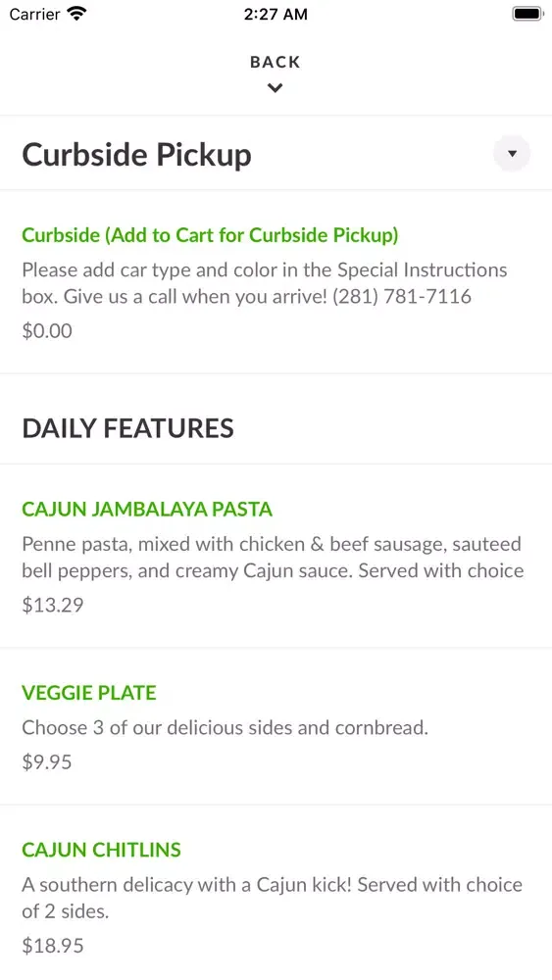
Task: Tap the $0.00 curbside price
Action: pyautogui.click(x=47, y=330)
